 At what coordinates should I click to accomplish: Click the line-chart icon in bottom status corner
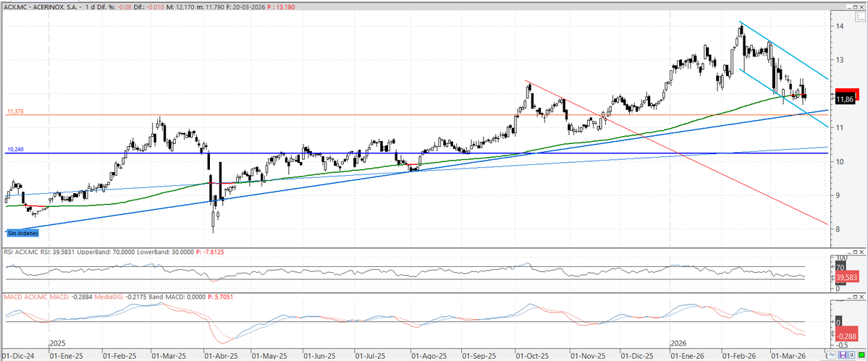(x=832, y=355)
